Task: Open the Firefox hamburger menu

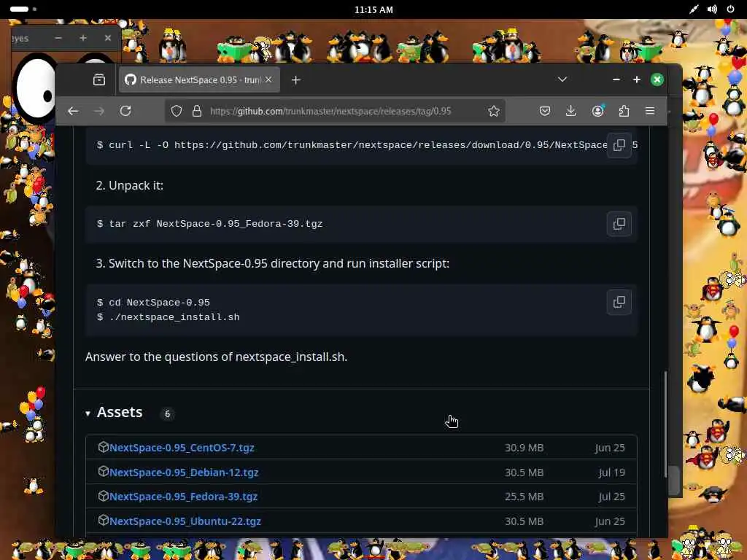Action: click(650, 111)
